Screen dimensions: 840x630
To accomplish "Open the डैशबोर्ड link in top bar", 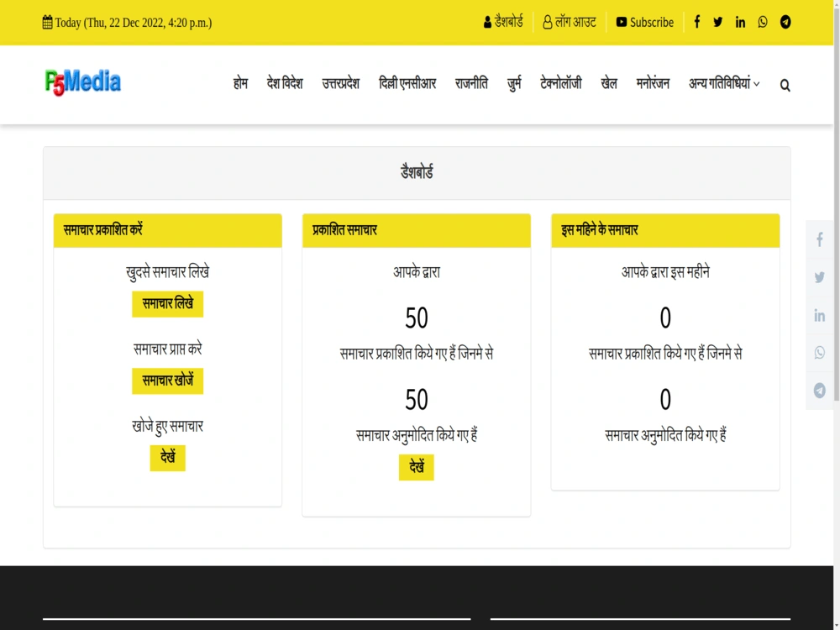I will coord(503,22).
